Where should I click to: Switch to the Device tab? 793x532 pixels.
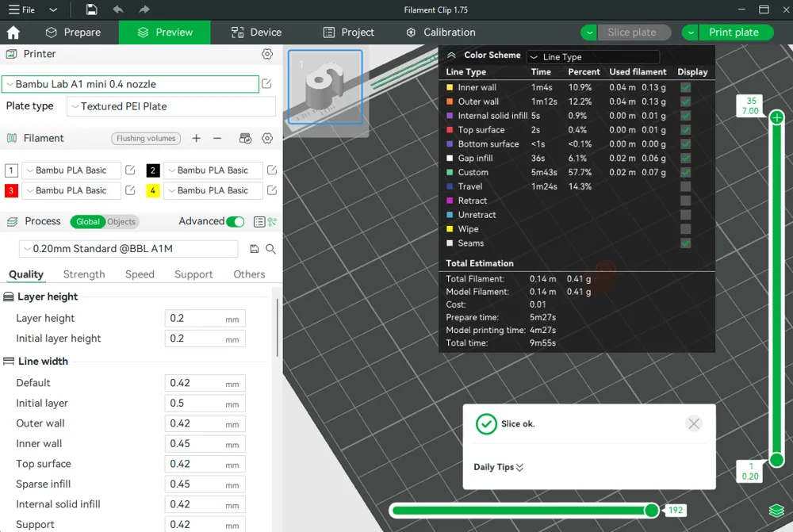tap(256, 33)
